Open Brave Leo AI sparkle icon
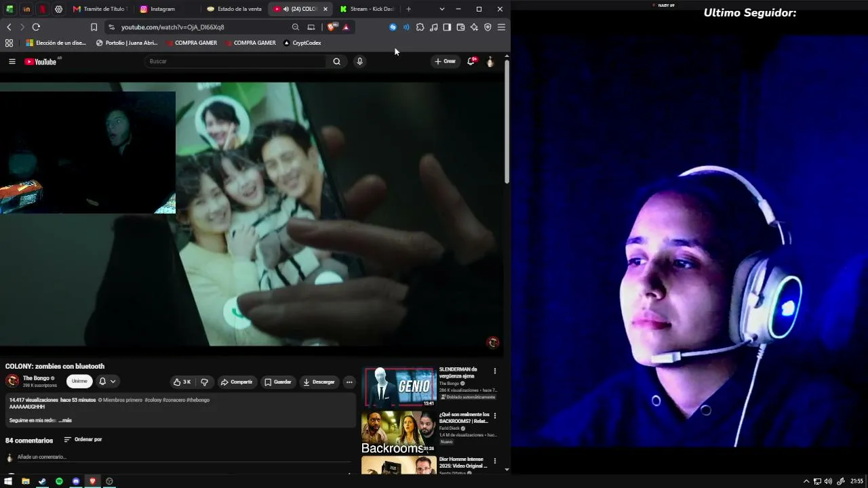The width and height of the screenshot is (868, 488). [x=474, y=27]
